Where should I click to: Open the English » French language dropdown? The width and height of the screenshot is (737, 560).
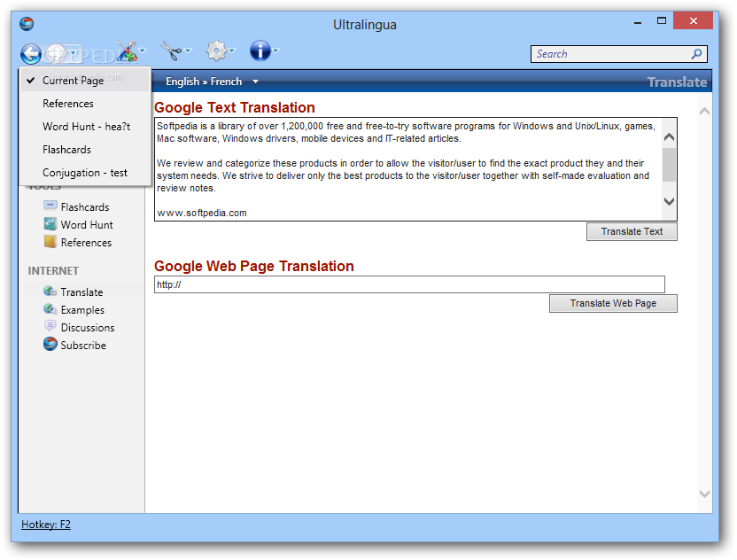(212, 82)
